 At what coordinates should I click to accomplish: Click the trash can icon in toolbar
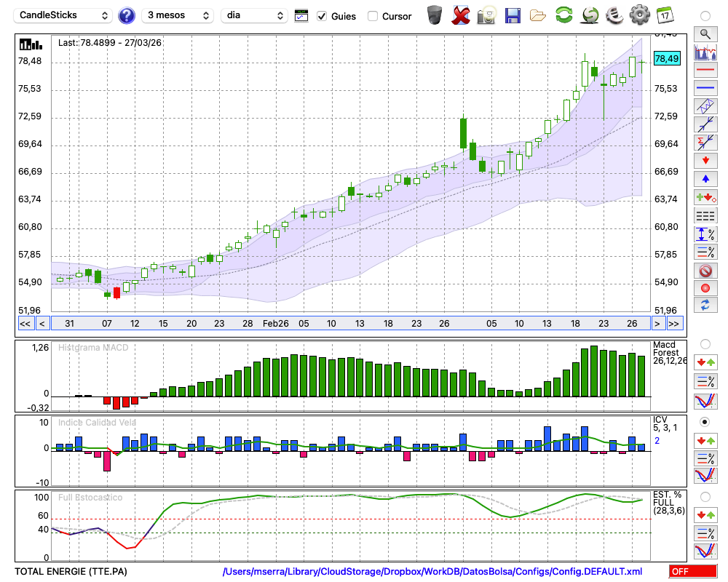[x=435, y=15]
